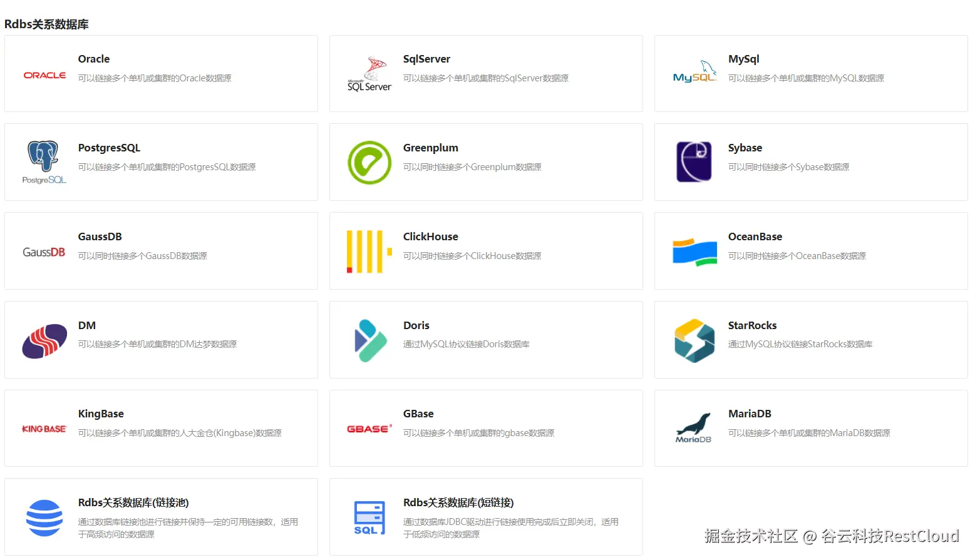The width and height of the screenshot is (975, 560).
Task: Pick the yellow ClickHouse bars logo
Action: click(x=369, y=252)
